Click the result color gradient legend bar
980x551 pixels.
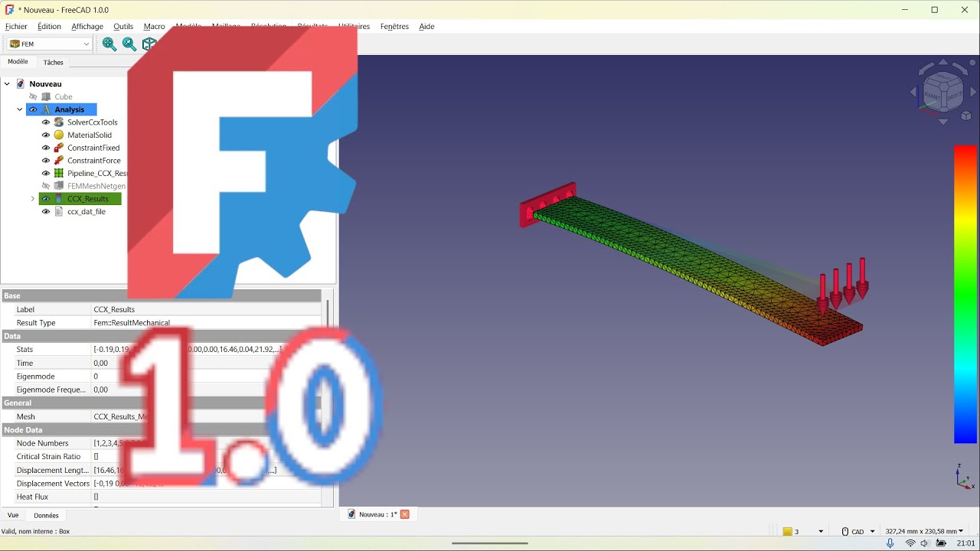pos(965,294)
